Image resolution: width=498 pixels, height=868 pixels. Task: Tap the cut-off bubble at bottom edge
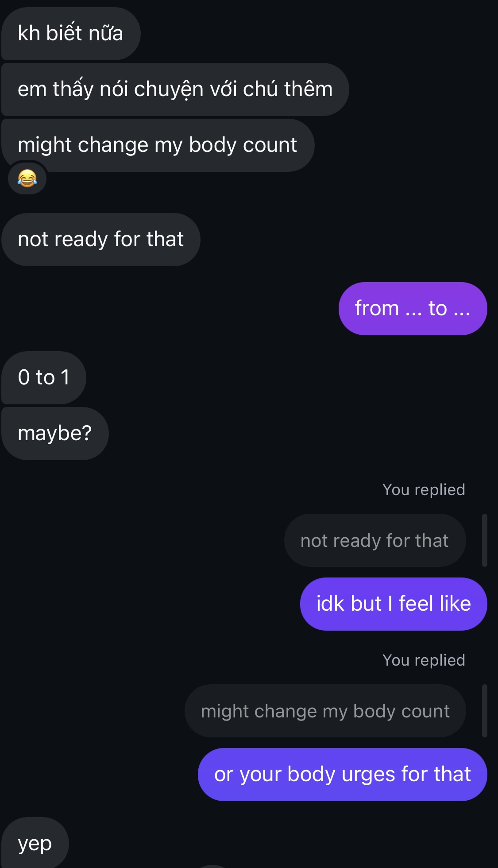pyautogui.click(x=213, y=866)
